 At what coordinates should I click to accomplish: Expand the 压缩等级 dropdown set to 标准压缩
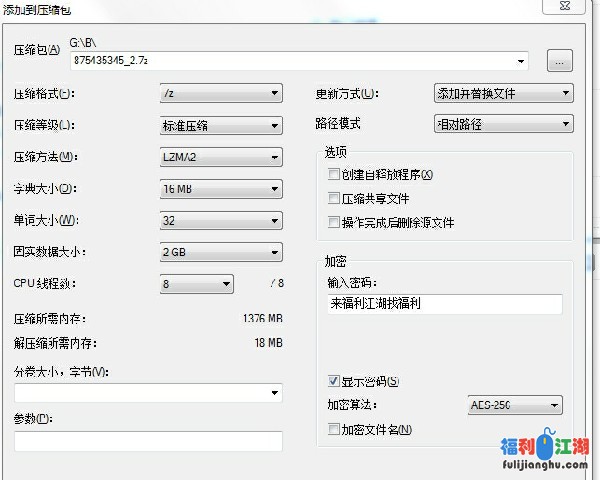coord(221,126)
